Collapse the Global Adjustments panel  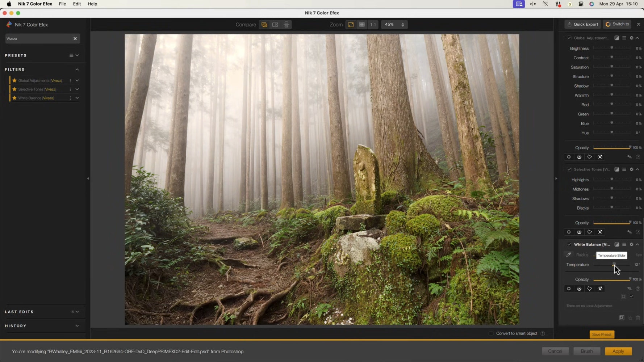pos(637,38)
